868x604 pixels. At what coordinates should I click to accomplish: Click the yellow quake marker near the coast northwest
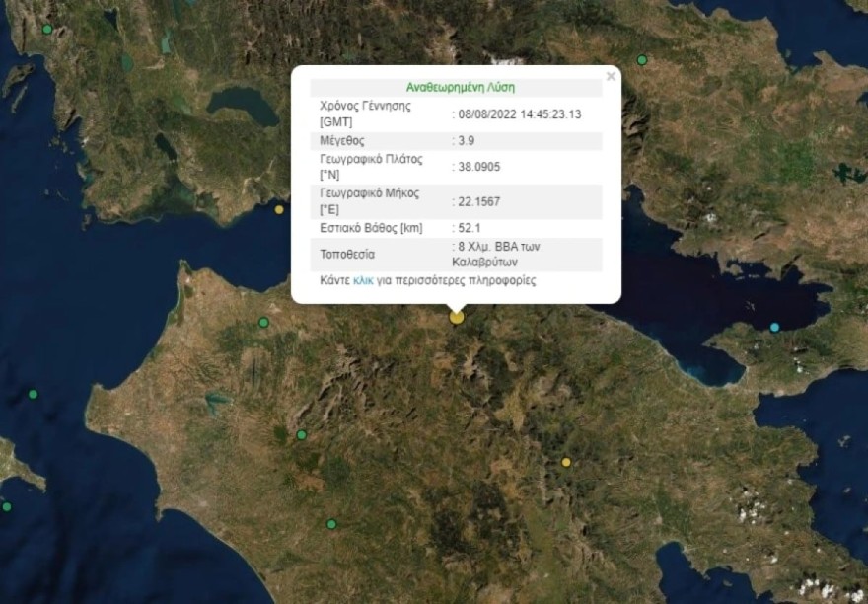[279, 208]
